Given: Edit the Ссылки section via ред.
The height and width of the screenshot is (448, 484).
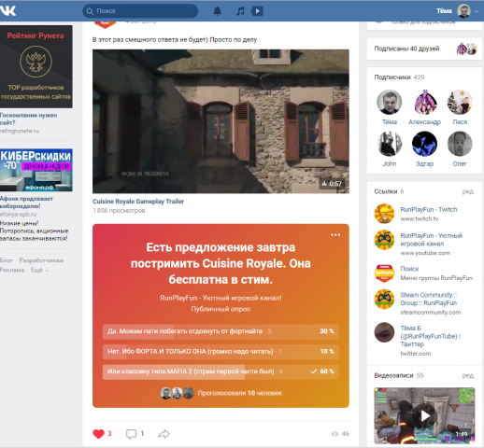Looking at the screenshot, I should point(468,191).
